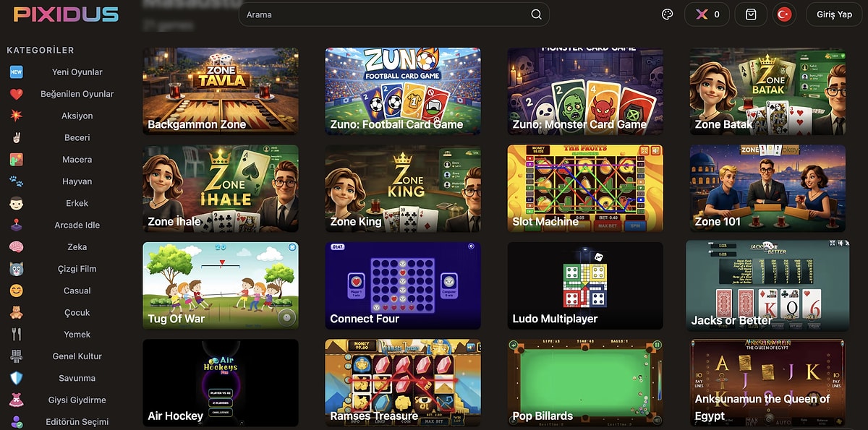The width and height of the screenshot is (868, 430).
Task: Open the Yemek fork and knife category
Action: click(x=16, y=335)
